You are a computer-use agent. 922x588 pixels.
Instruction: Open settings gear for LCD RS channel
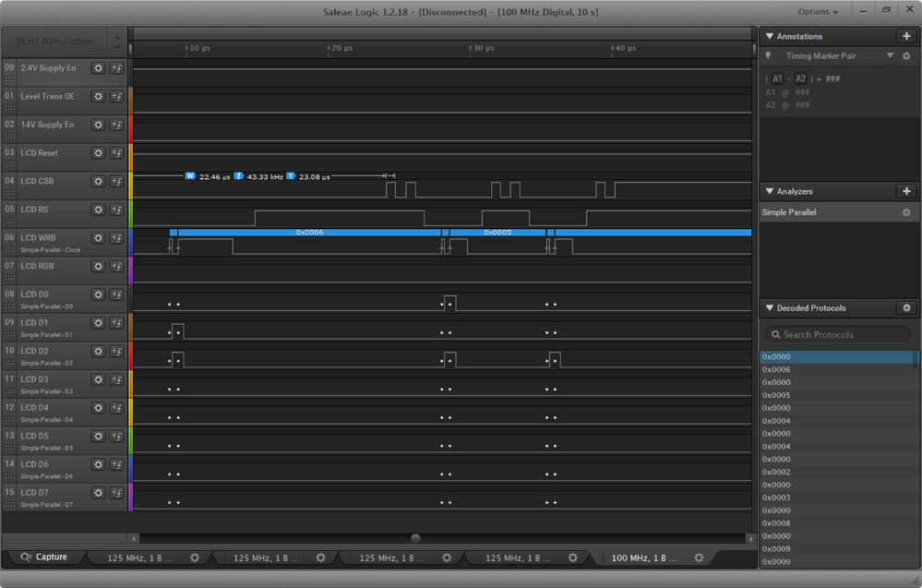[x=98, y=210]
